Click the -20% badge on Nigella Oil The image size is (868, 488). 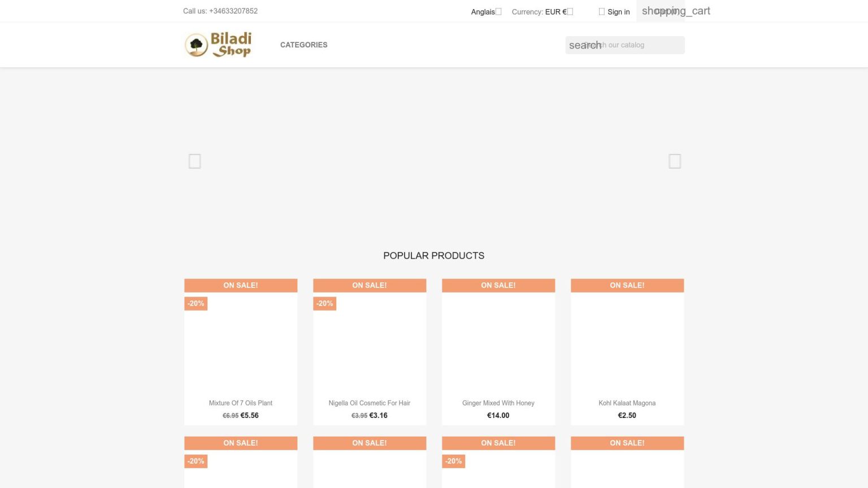324,303
